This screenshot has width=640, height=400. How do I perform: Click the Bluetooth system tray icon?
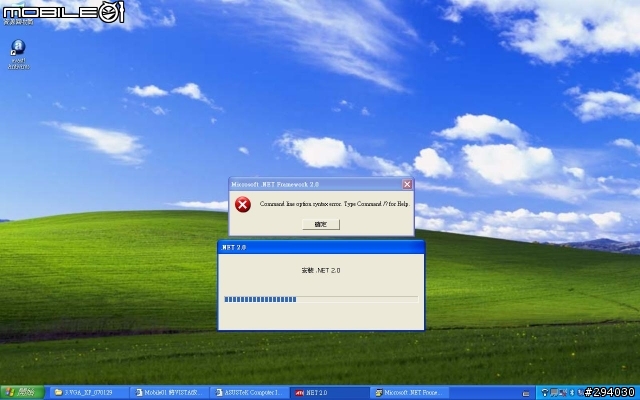point(572,393)
